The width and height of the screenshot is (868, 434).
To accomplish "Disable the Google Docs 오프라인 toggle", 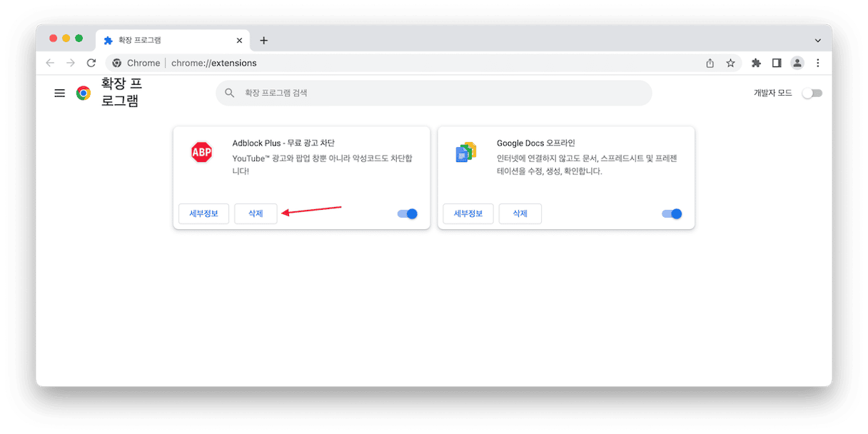I will click(x=672, y=213).
